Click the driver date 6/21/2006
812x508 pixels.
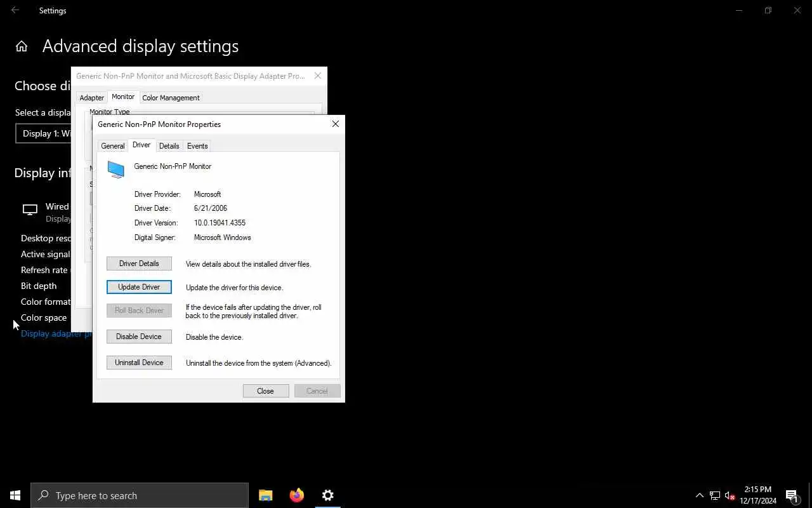coord(211,208)
